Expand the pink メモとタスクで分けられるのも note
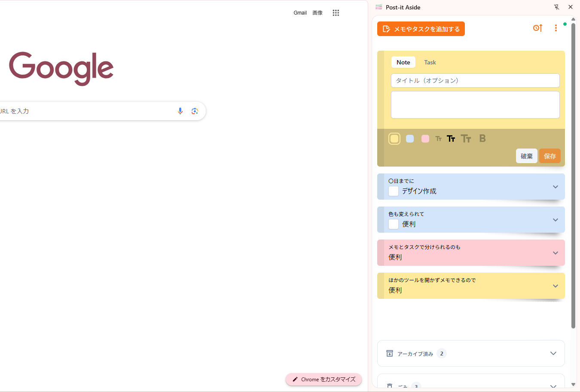The width and height of the screenshot is (580, 392). coord(555,253)
